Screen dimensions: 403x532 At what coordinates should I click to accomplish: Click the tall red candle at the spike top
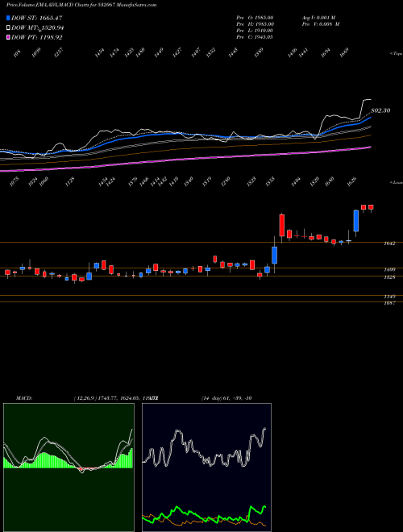[281, 225]
